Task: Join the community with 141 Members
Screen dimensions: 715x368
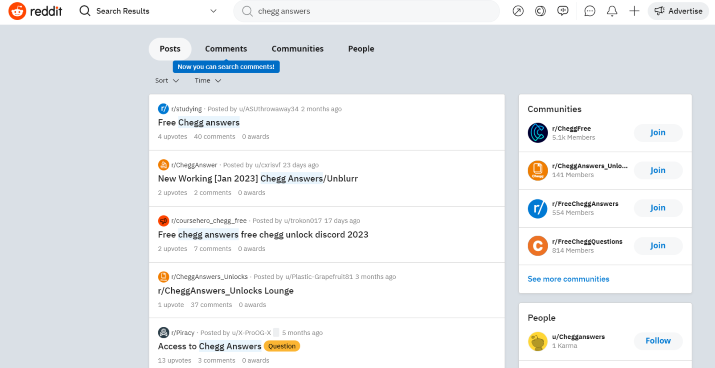Action: click(x=658, y=171)
